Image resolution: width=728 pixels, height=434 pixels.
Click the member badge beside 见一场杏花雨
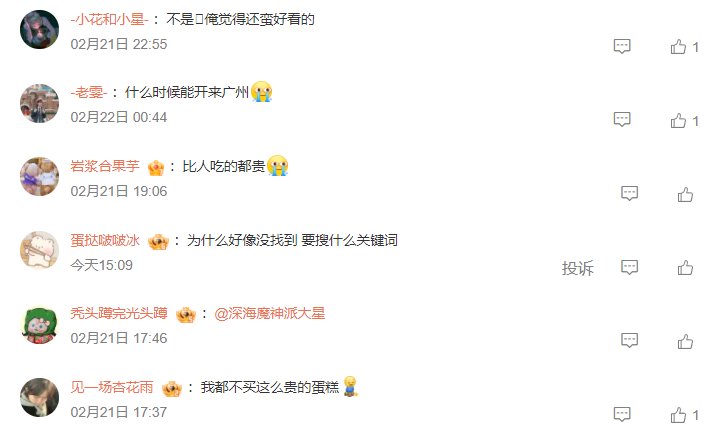point(172,388)
